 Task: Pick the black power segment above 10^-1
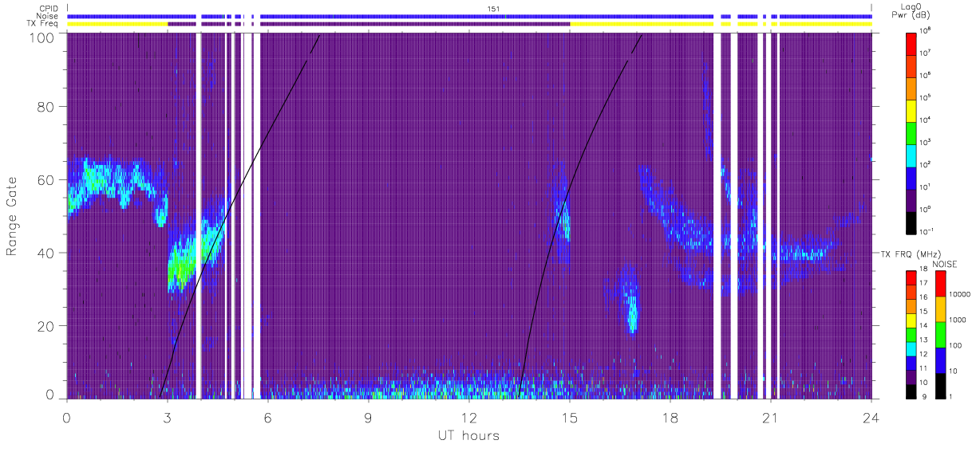(912, 222)
